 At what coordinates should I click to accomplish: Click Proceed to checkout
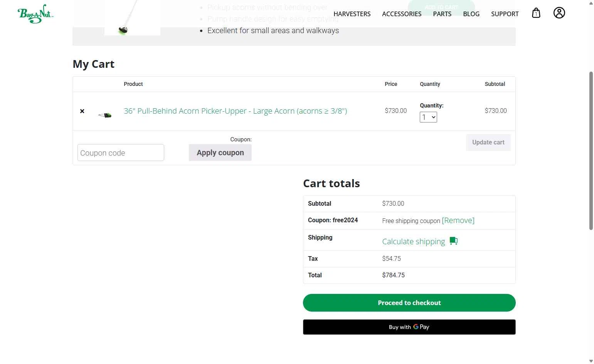tap(409, 303)
